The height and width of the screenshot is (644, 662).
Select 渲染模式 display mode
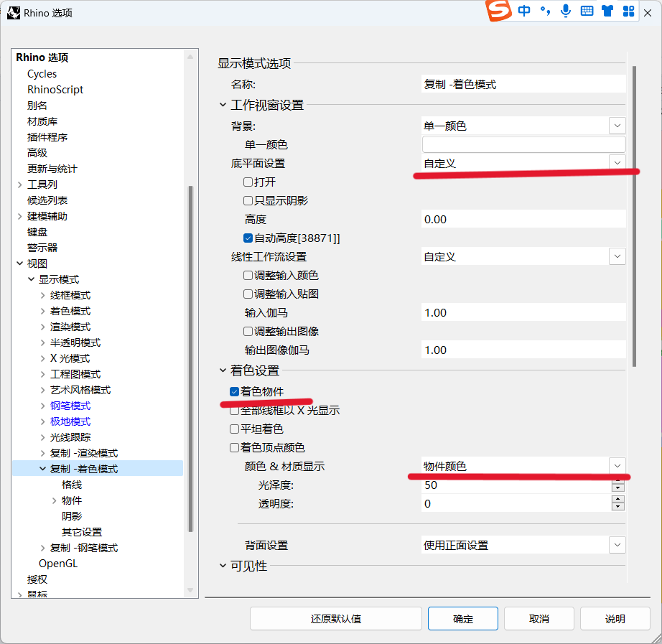[x=70, y=327]
